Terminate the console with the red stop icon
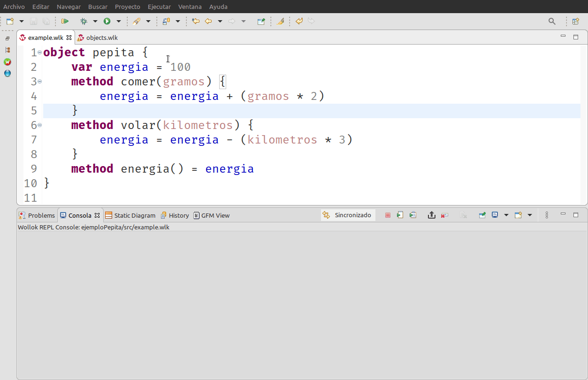The image size is (588, 380). pos(388,215)
